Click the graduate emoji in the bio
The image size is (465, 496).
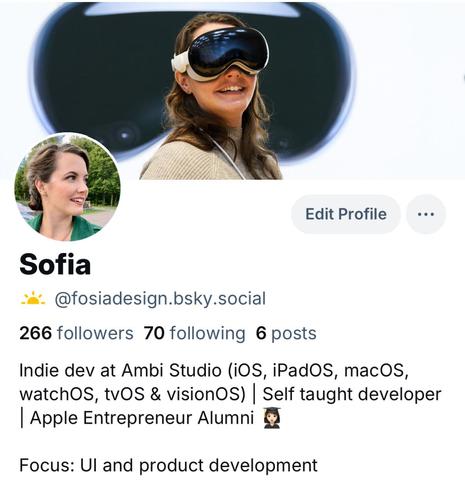coord(272,418)
